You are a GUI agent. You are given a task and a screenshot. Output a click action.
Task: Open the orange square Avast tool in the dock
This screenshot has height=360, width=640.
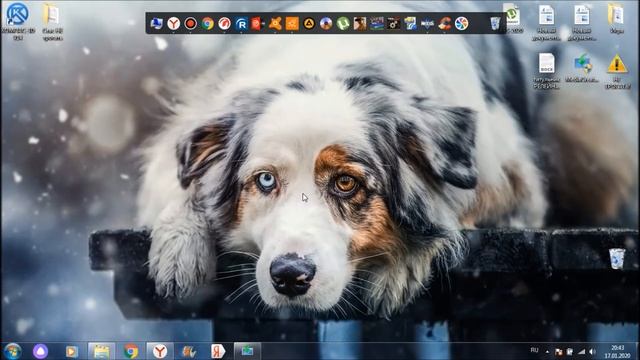click(292, 23)
